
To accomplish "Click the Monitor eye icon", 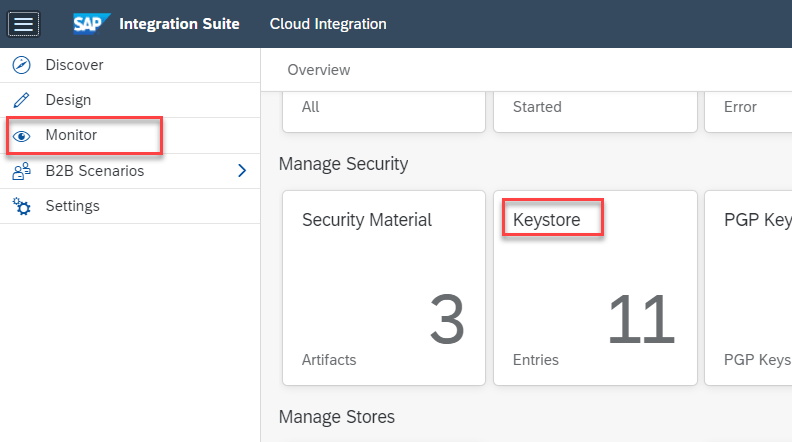I will 21,136.
